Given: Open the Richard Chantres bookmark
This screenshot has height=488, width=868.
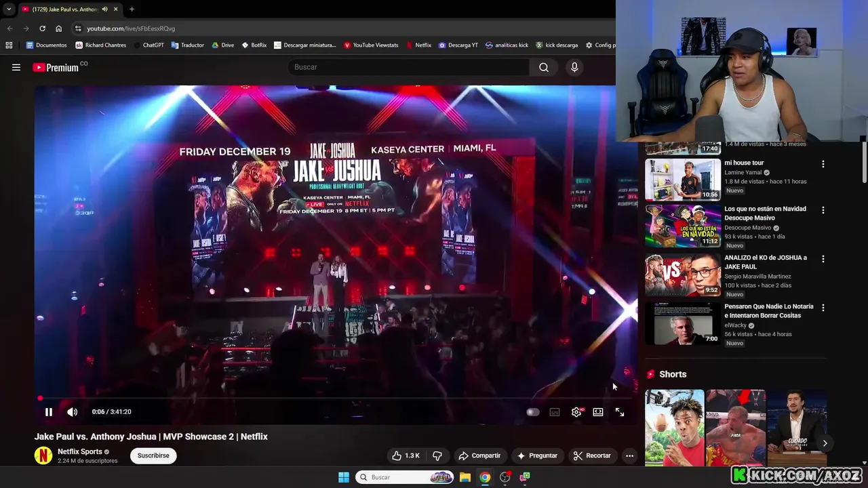Looking at the screenshot, I should tap(101, 45).
